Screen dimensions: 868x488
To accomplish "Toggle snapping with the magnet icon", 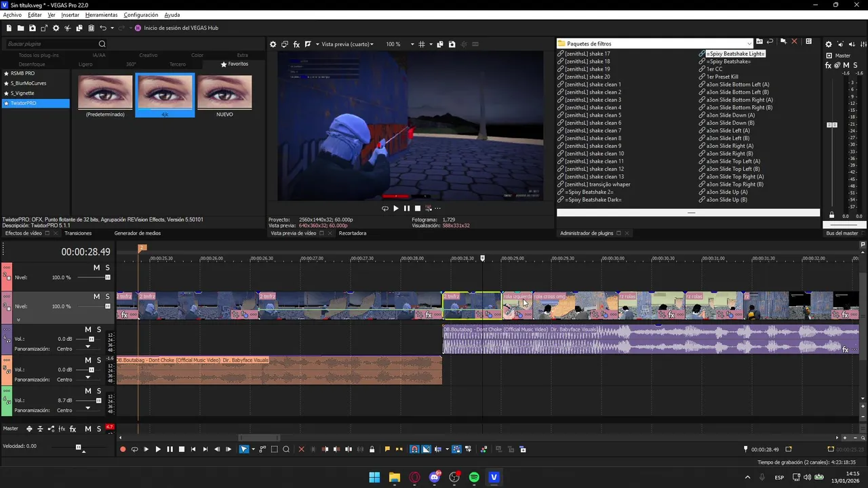I will (x=414, y=449).
